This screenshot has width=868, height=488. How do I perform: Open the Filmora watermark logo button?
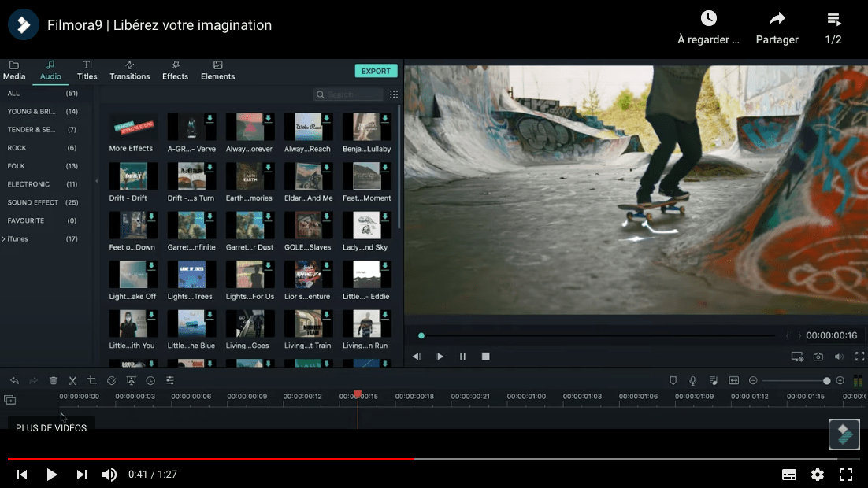click(844, 434)
